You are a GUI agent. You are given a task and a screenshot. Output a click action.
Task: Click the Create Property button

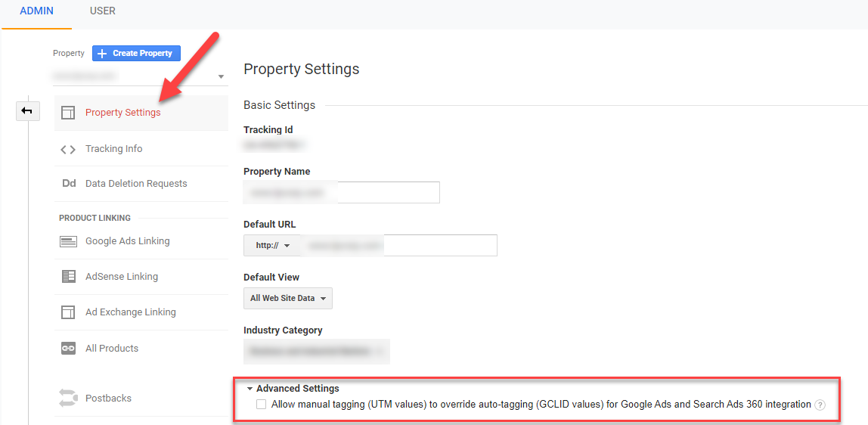pos(136,53)
